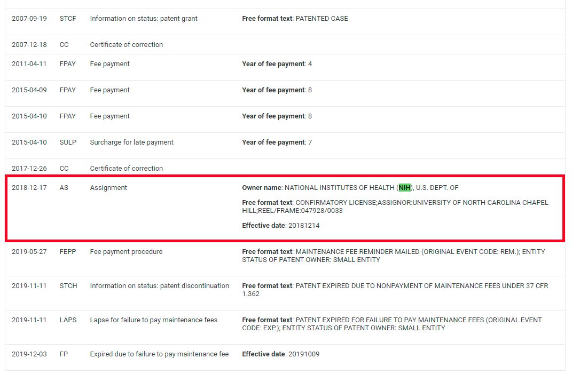Select 'Information on status: patent grant'

(x=144, y=18)
